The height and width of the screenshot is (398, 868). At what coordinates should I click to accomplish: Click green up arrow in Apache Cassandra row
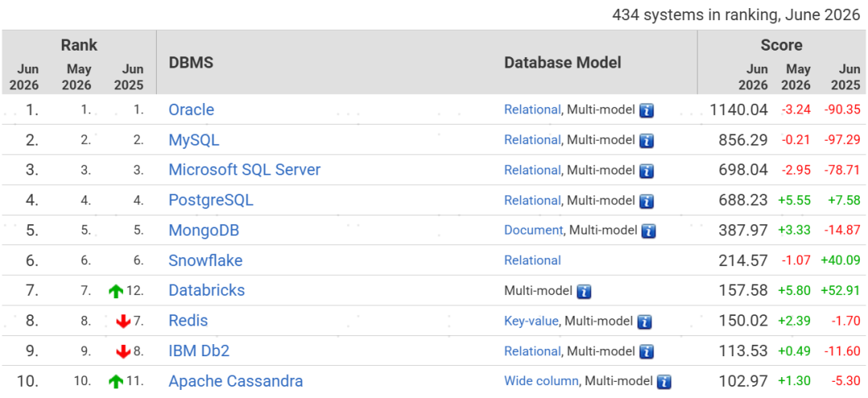point(116,381)
